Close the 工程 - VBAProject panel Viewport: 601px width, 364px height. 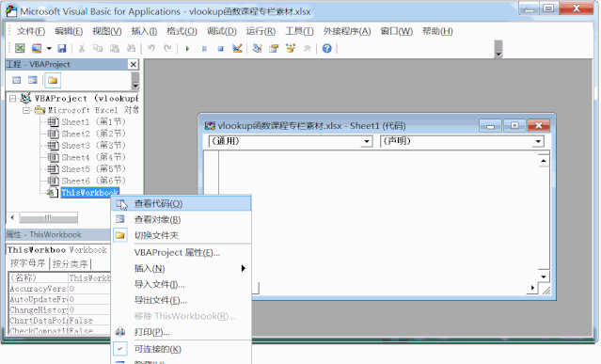(133, 64)
